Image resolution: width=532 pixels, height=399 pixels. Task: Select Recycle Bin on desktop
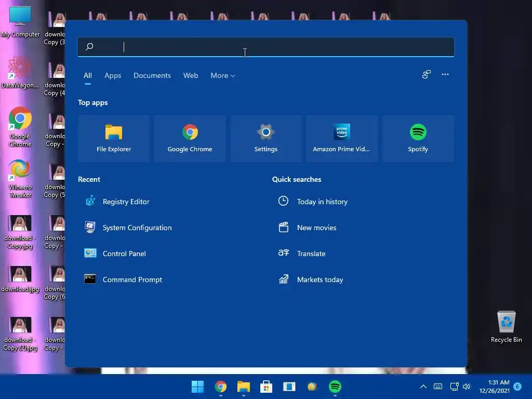pos(506,326)
